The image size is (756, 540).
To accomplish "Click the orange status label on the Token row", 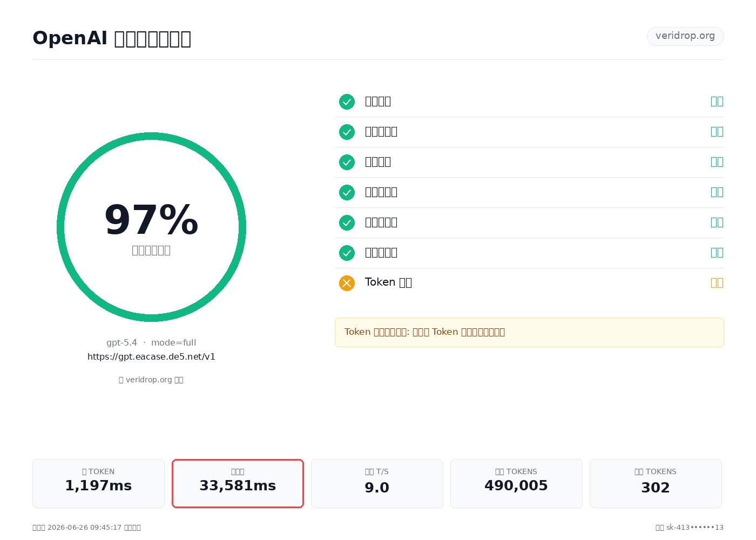I will coord(717,283).
